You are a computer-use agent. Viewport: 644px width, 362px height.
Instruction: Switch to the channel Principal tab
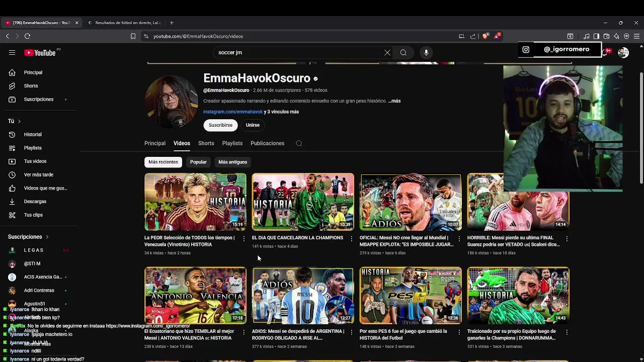(x=155, y=143)
